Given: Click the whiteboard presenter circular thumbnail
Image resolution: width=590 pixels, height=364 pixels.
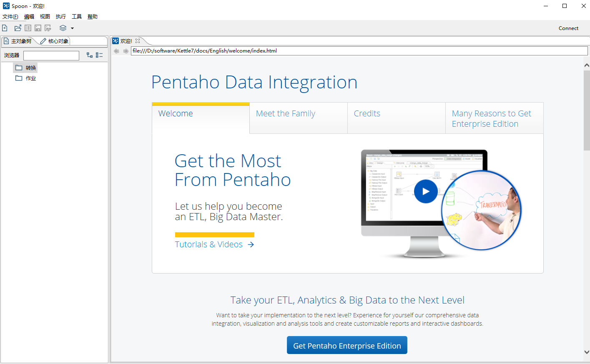Looking at the screenshot, I should [x=482, y=210].
